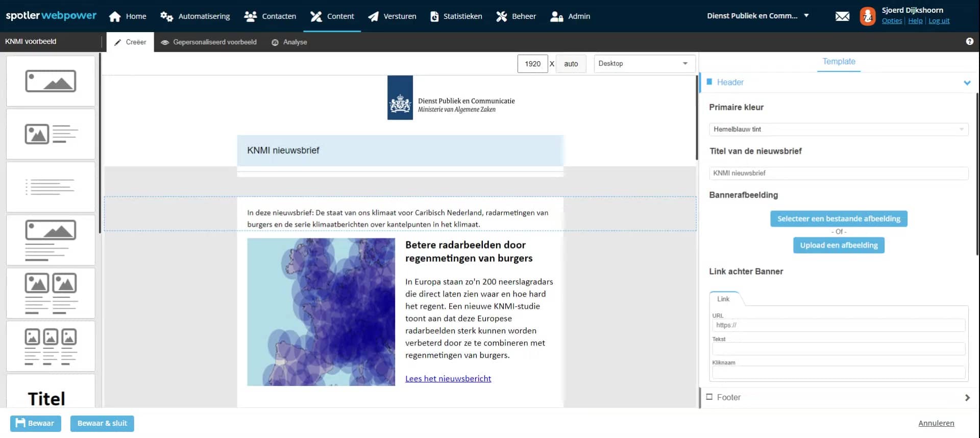Expand the Footer section arrow
The image size is (980, 438).
click(x=967, y=398)
